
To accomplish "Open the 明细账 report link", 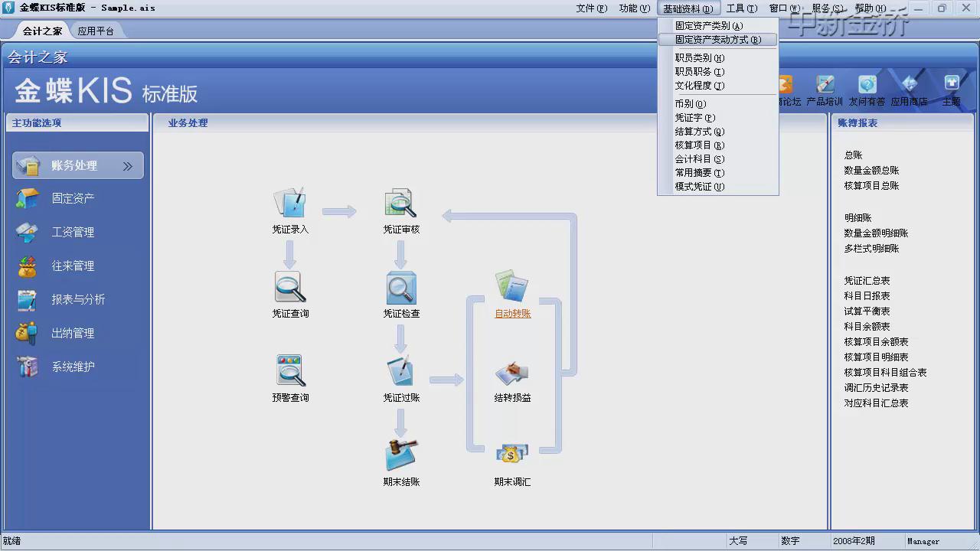I will (x=857, y=218).
